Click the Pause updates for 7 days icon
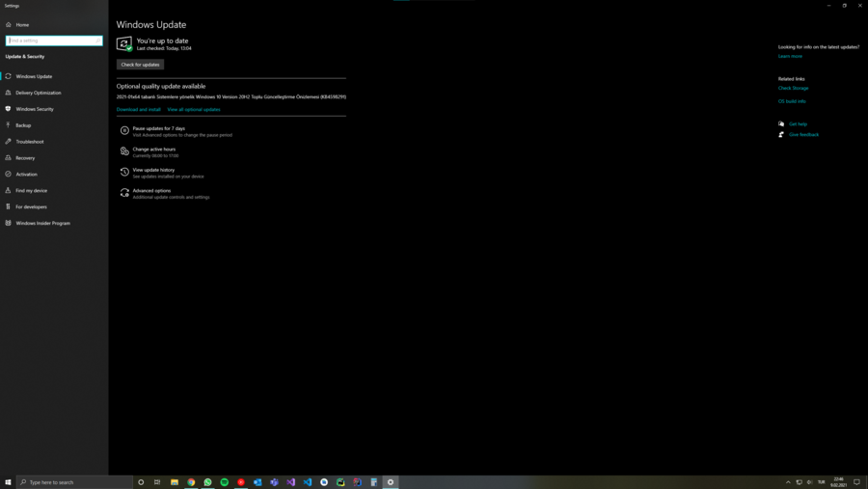The image size is (868, 489). [x=124, y=130]
